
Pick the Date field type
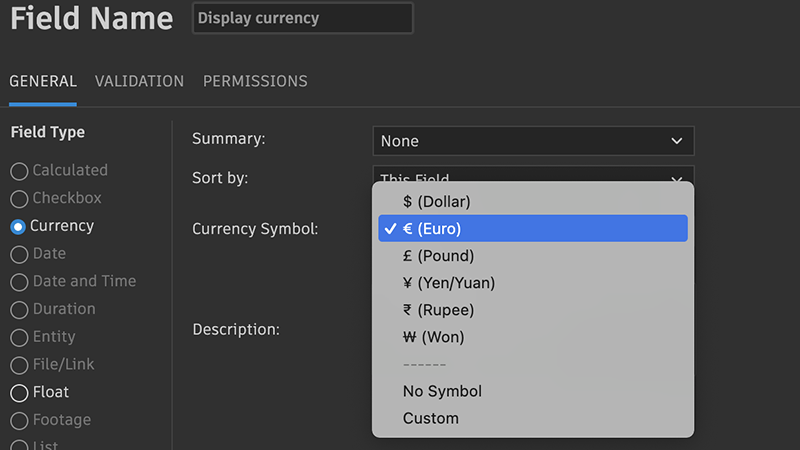pos(19,254)
